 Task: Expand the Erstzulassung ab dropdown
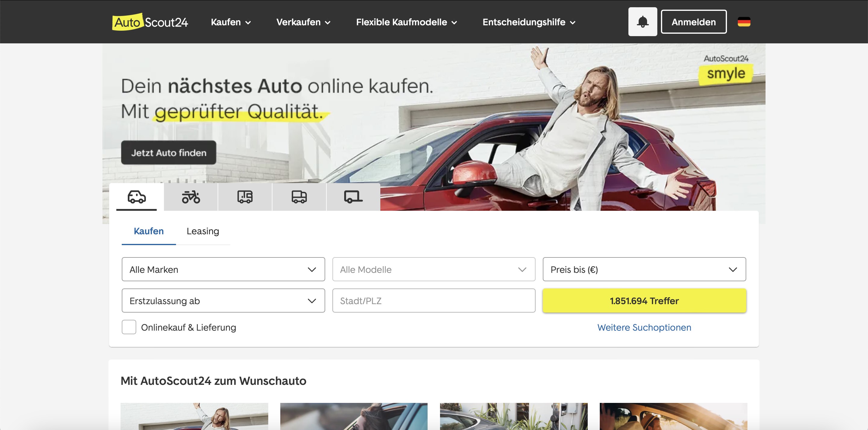coord(223,301)
